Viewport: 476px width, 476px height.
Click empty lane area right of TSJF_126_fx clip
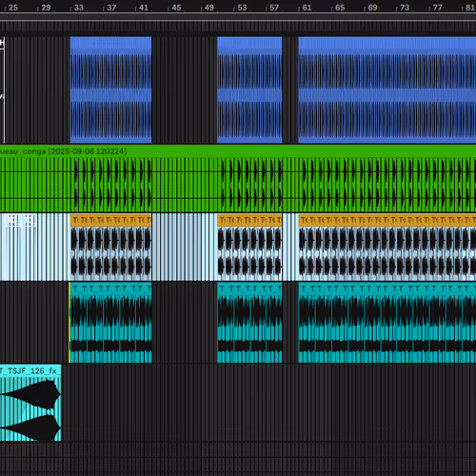click(268, 403)
